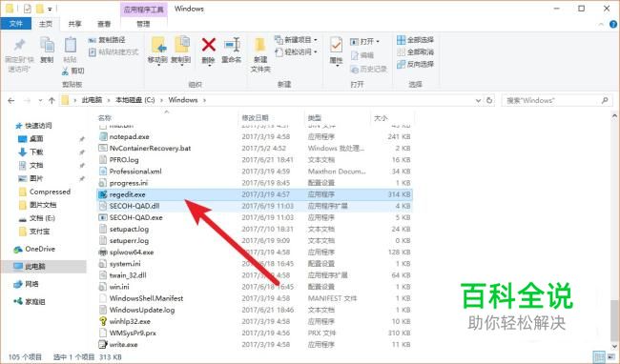Click the Properties icon
620x364 pixels.
(x=336, y=45)
